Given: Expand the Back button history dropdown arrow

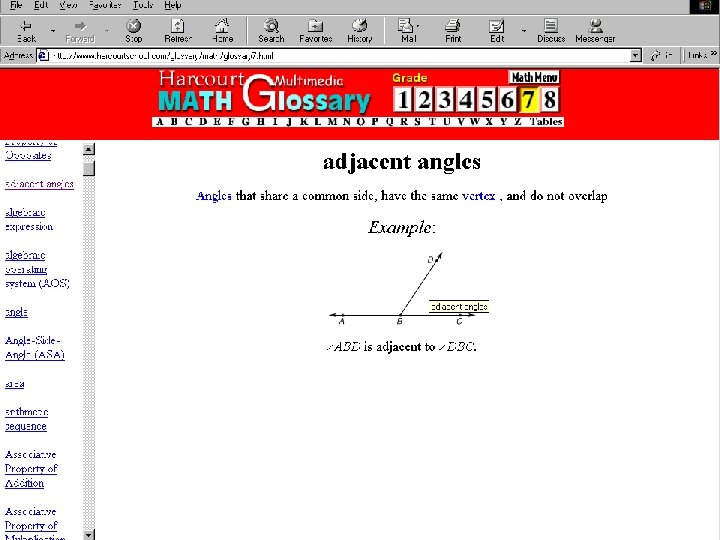Looking at the screenshot, I should (53, 31).
